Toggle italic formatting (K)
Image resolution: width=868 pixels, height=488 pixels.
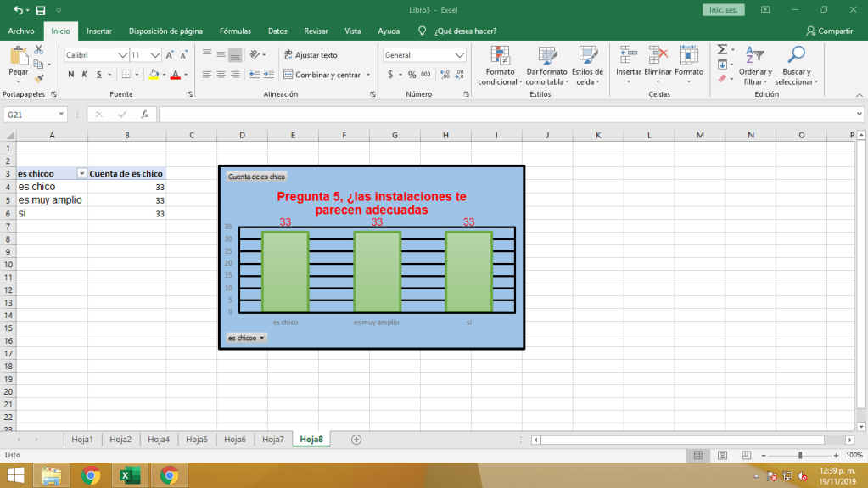[85, 75]
